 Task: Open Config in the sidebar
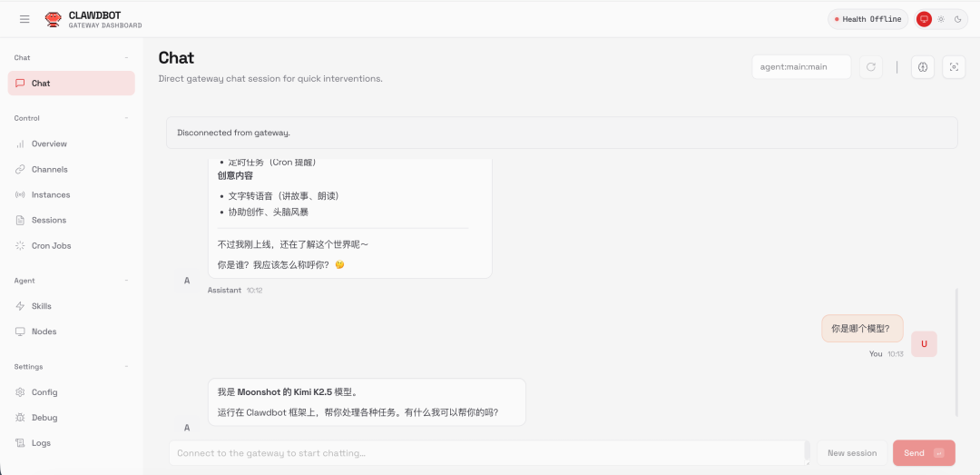coord(72,392)
